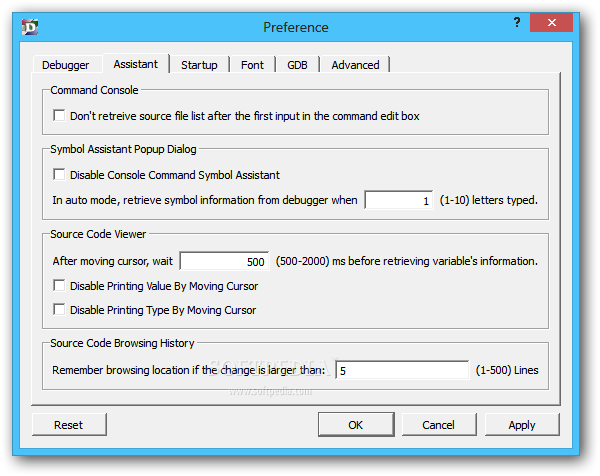Click the (1-10) letters typed text
The image size is (600, 476).
point(489,200)
